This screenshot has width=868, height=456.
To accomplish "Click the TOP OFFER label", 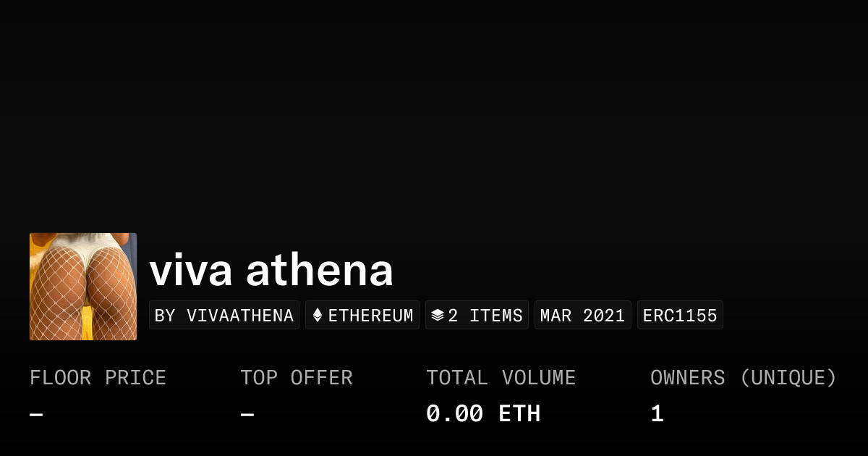I will pyautogui.click(x=297, y=378).
